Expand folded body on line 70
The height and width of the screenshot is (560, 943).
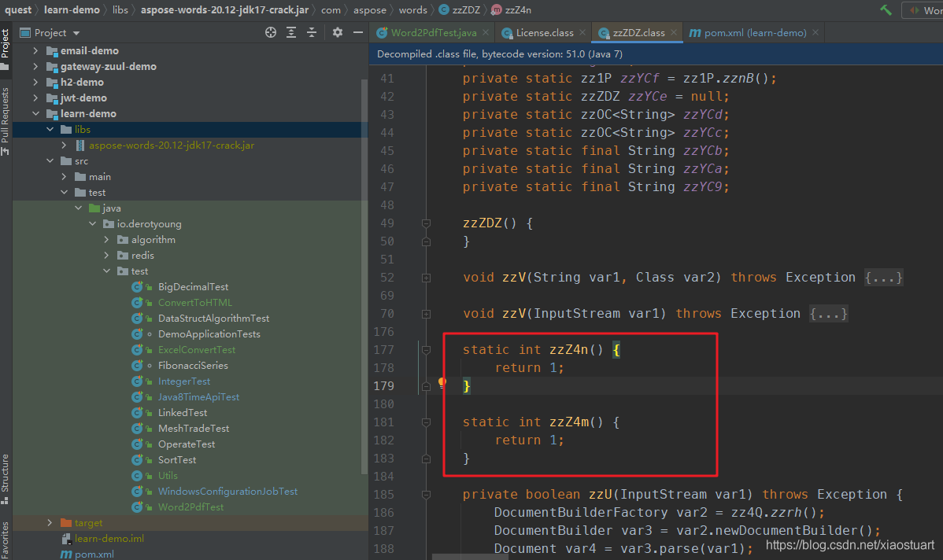click(828, 313)
